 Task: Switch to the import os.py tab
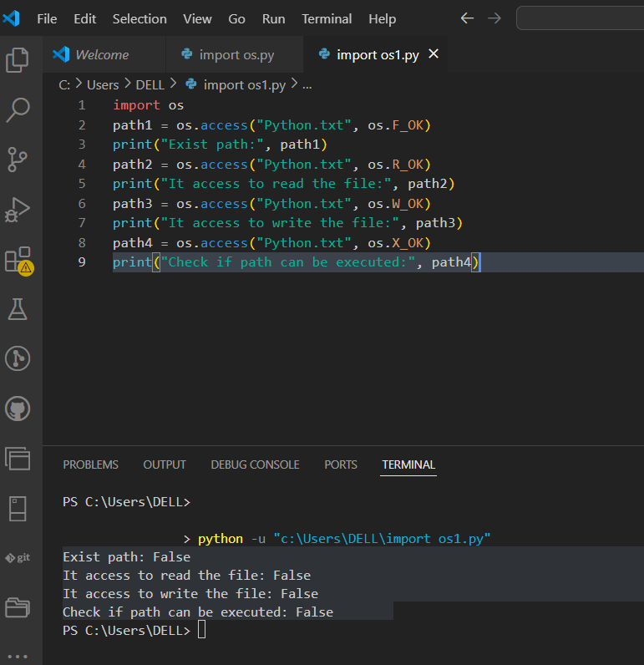235,54
